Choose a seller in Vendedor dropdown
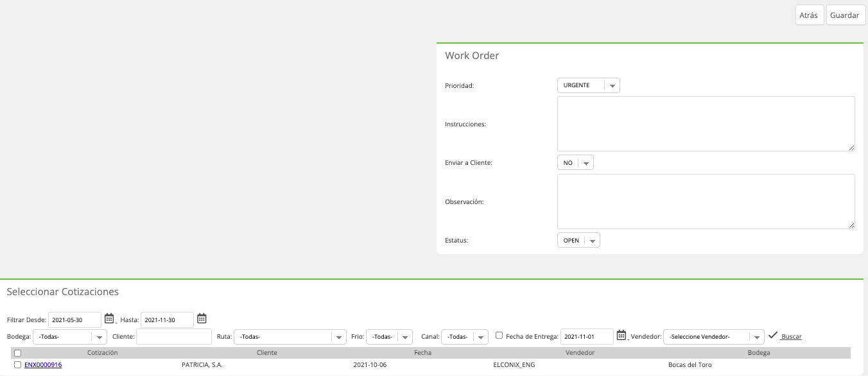 713,337
